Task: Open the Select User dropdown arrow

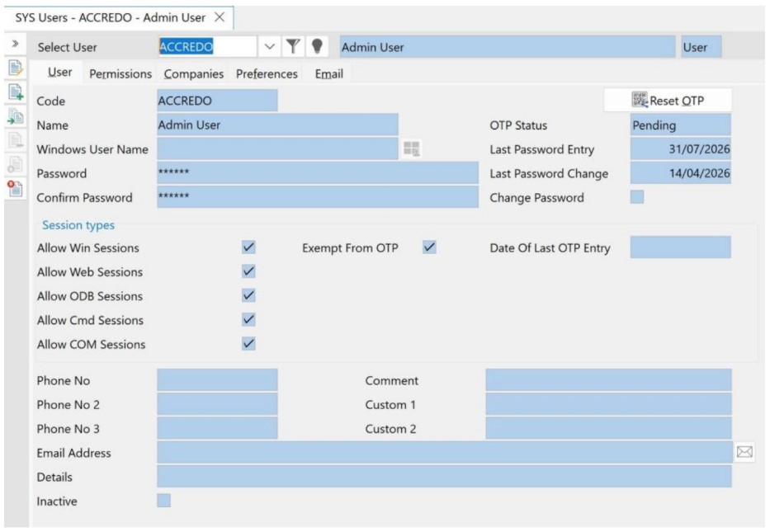Action: coord(269,47)
